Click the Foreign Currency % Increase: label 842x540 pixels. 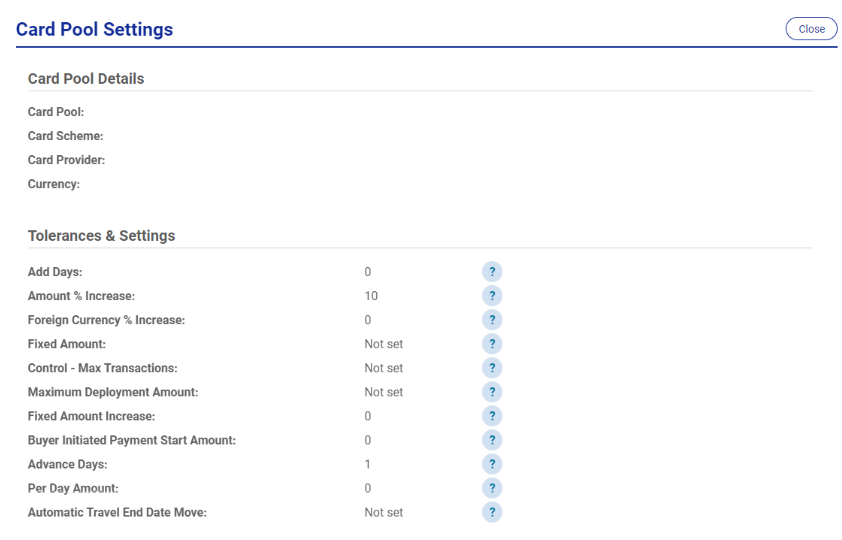click(x=106, y=320)
